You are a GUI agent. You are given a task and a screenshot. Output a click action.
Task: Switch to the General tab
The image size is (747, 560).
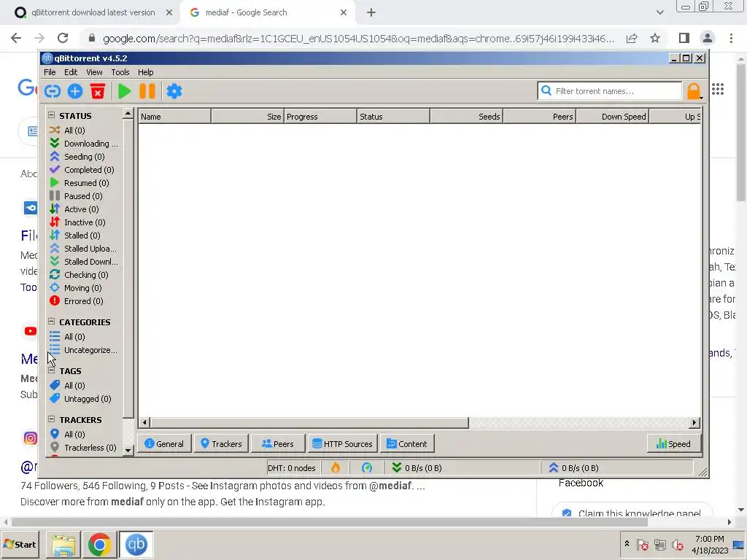pos(164,444)
